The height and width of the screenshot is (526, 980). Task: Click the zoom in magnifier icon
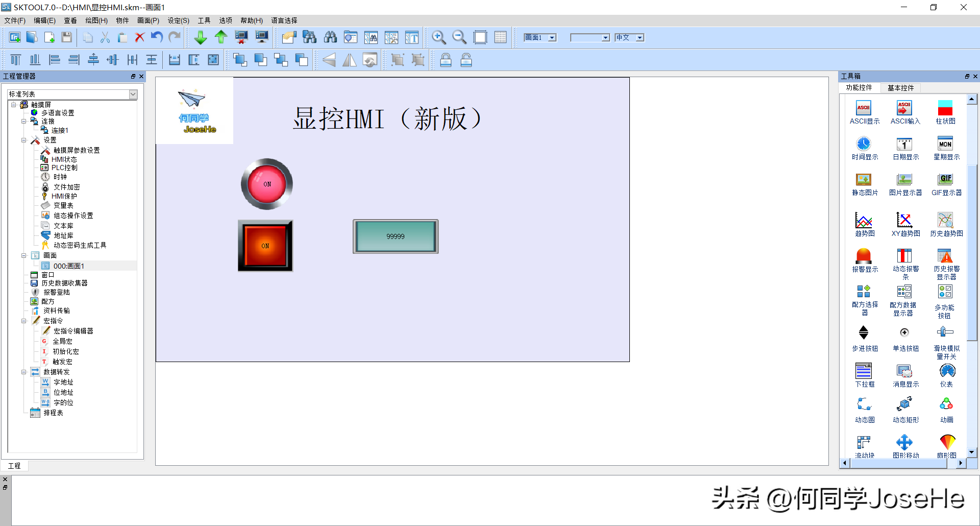point(438,37)
